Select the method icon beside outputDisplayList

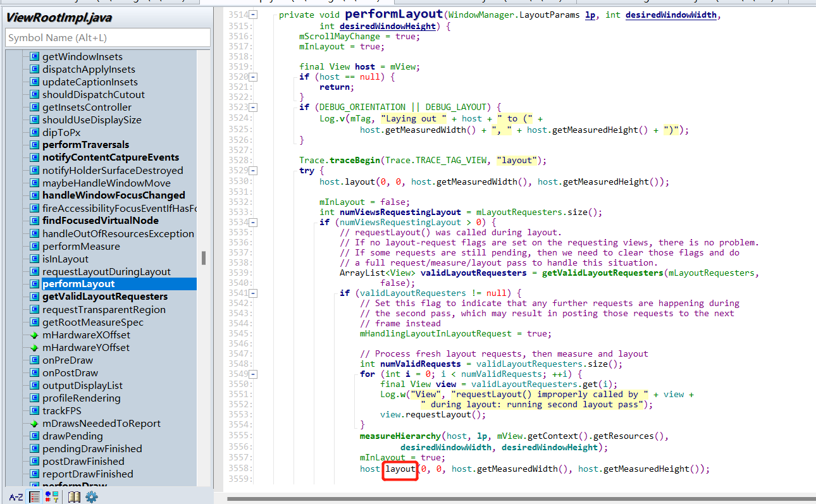tap(34, 386)
